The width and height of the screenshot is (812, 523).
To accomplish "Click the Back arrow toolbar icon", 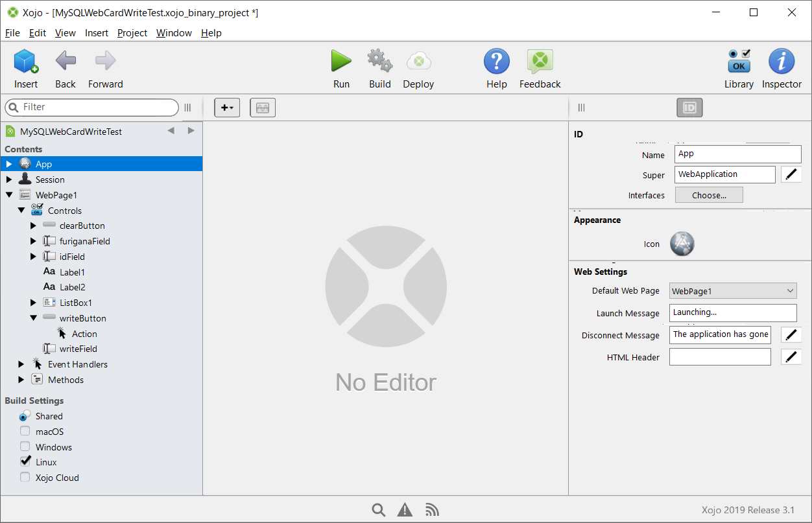I will (x=66, y=62).
